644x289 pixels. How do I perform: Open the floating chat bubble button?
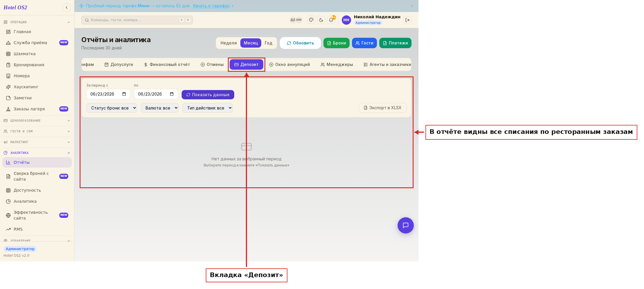click(406, 225)
